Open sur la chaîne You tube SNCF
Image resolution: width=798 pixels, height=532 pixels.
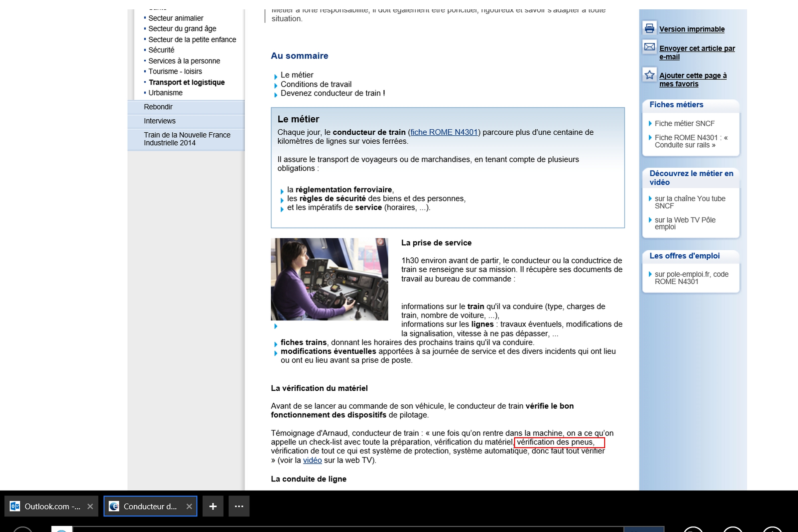[689, 202]
